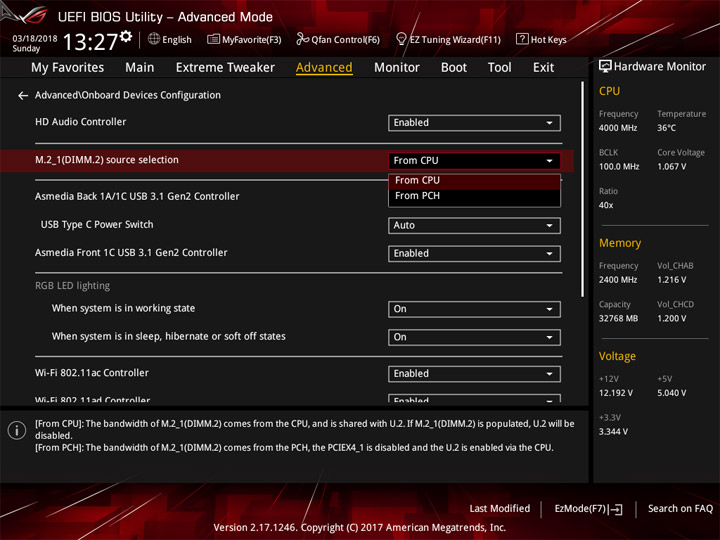Open the M.2_1(DIMM.2) source selection dropdown

tap(474, 161)
